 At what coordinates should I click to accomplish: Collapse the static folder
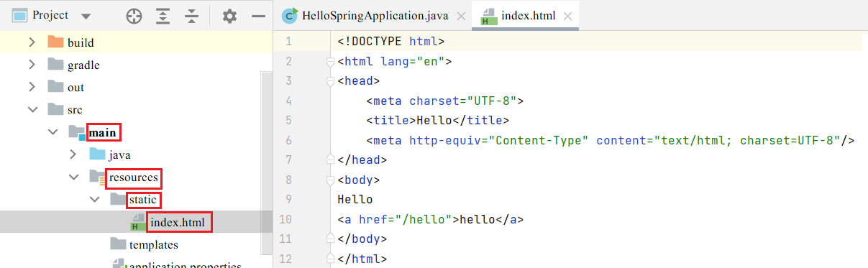point(94,199)
